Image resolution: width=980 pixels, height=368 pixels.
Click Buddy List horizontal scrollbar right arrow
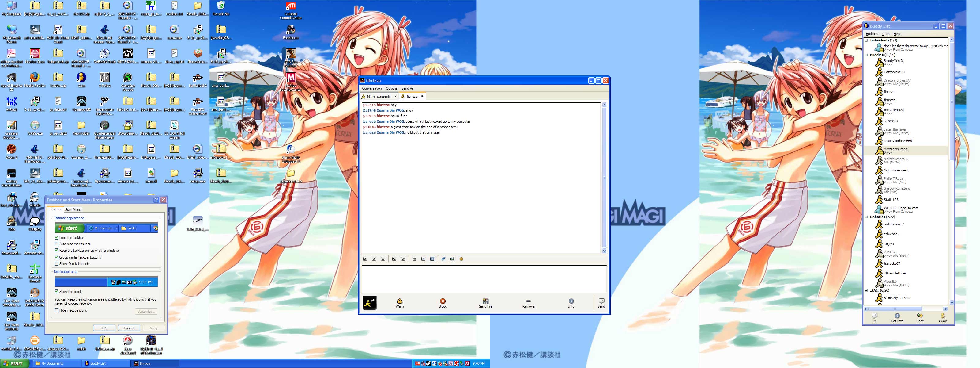click(945, 309)
